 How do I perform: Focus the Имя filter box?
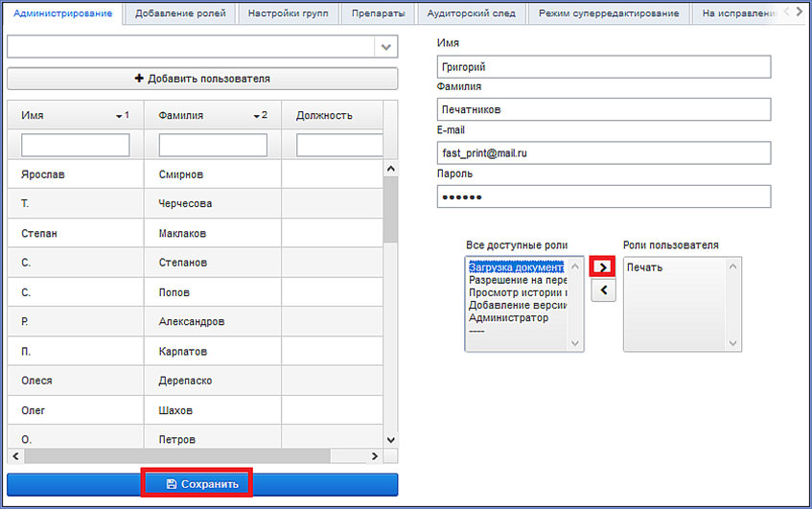coord(76,145)
